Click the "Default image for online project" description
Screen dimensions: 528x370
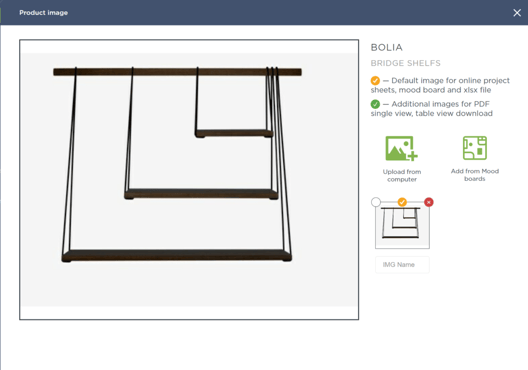[x=440, y=85]
